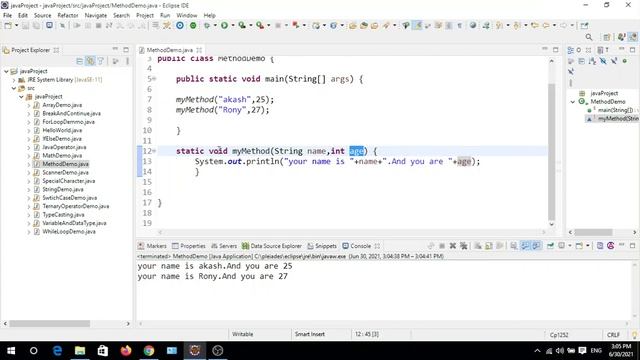Viewport: 640px width, 360px height.
Task: Toggle Link with Editor in Project Explorer
Action: click(x=90, y=61)
